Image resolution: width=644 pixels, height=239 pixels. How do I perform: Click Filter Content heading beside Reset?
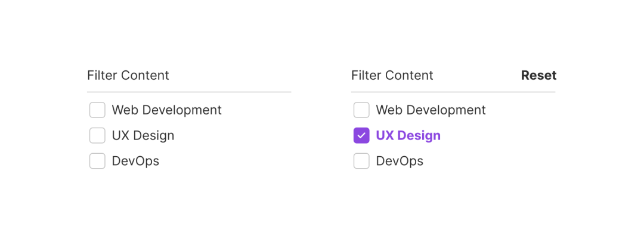pyautogui.click(x=392, y=76)
